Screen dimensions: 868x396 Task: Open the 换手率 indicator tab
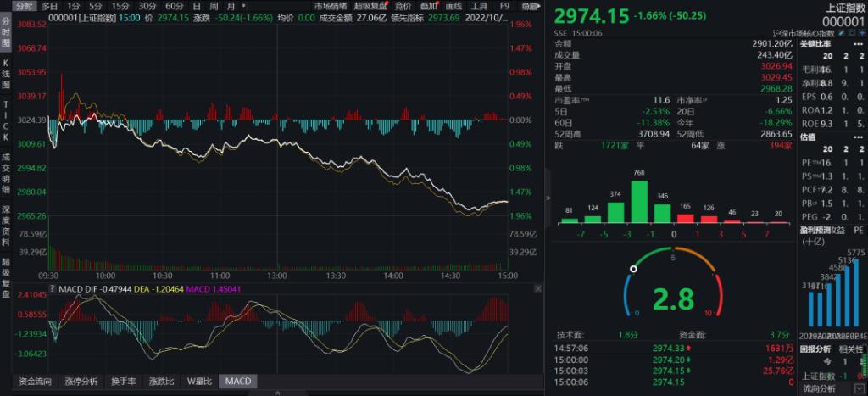pos(123,381)
